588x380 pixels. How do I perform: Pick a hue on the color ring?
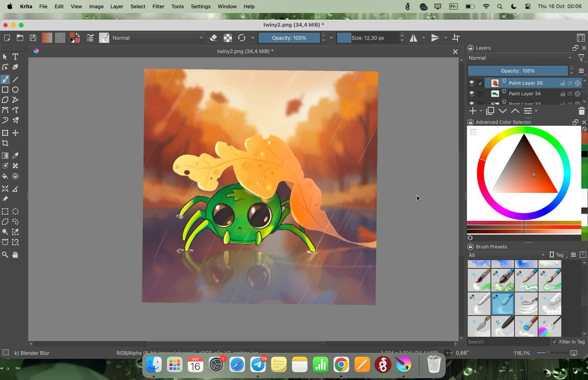coord(524,173)
